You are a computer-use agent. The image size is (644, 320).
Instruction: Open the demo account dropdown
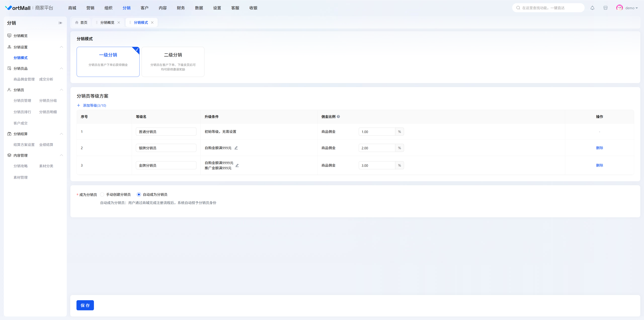[631, 8]
